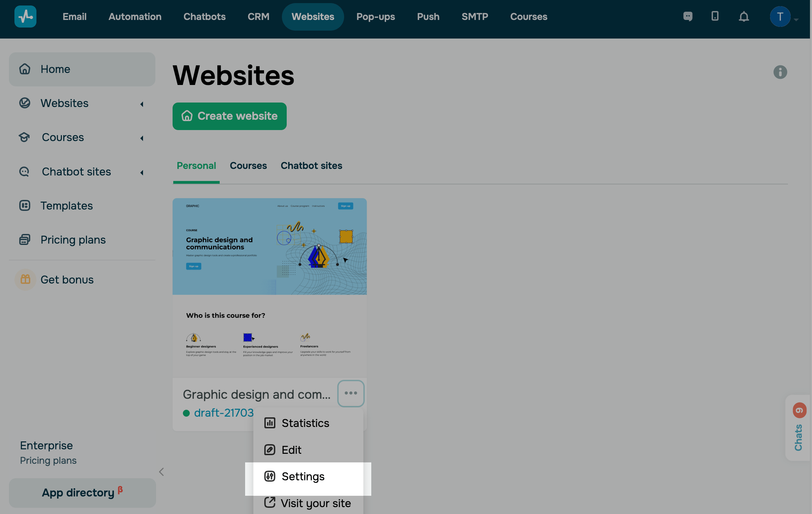
Task: Click the SendPulse logo icon
Action: pos(25,17)
